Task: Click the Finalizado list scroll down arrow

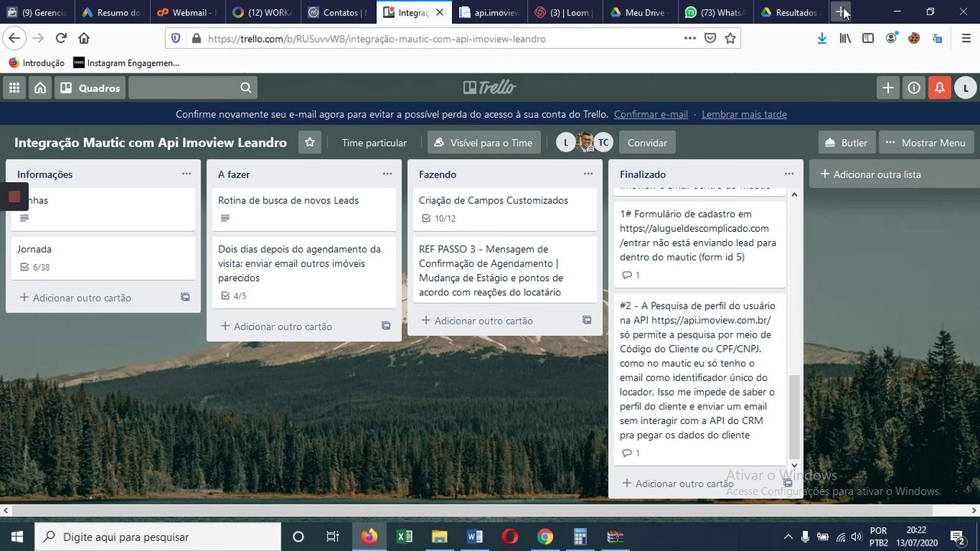Action: tap(794, 465)
